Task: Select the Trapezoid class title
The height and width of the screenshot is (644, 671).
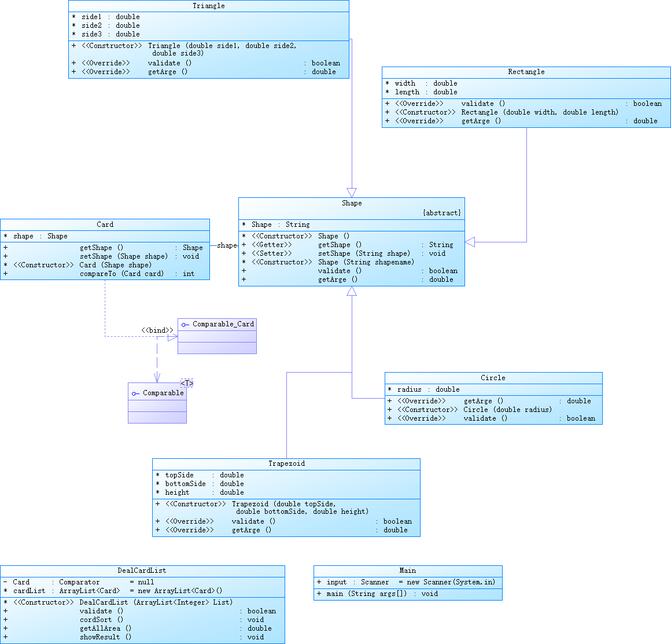Action: click(x=286, y=463)
